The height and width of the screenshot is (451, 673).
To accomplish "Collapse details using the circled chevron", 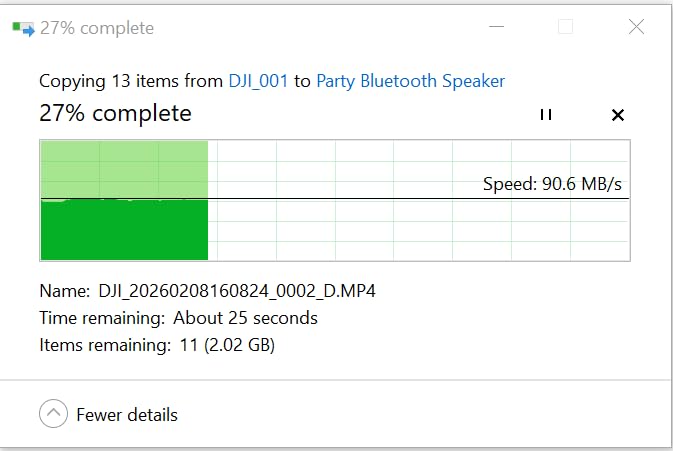I will pos(53,413).
